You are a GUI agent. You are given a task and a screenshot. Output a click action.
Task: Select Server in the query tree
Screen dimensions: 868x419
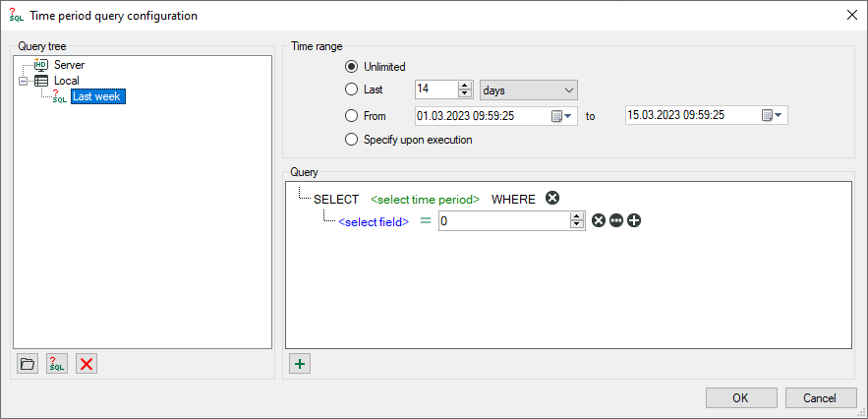(x=69, y=65)
